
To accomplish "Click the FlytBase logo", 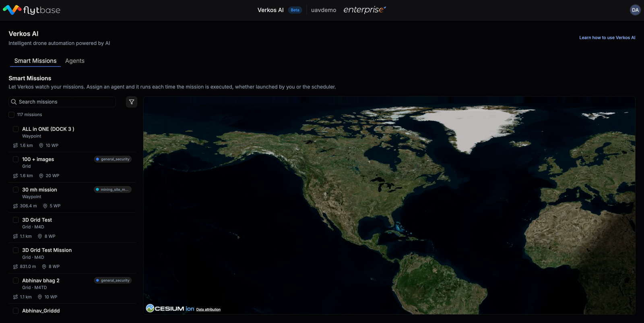I will (x=31, y=10).
